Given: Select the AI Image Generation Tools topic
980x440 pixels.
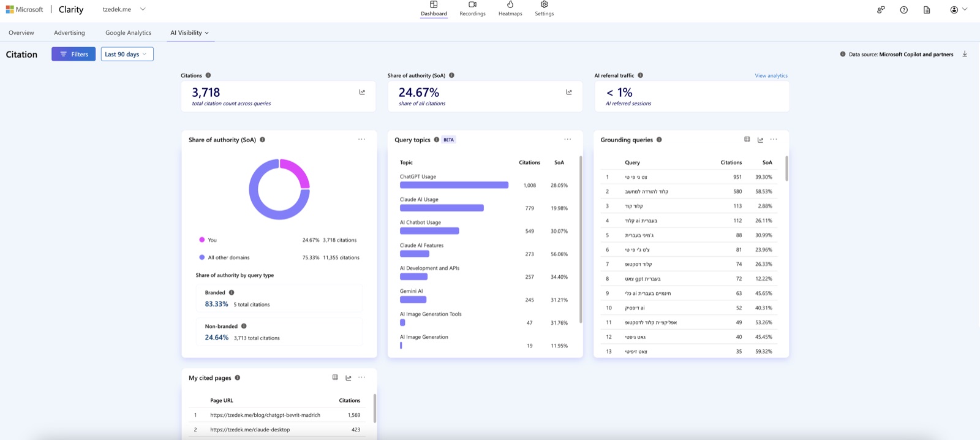Looking at the screenshot, I should [x=484, y=319].
